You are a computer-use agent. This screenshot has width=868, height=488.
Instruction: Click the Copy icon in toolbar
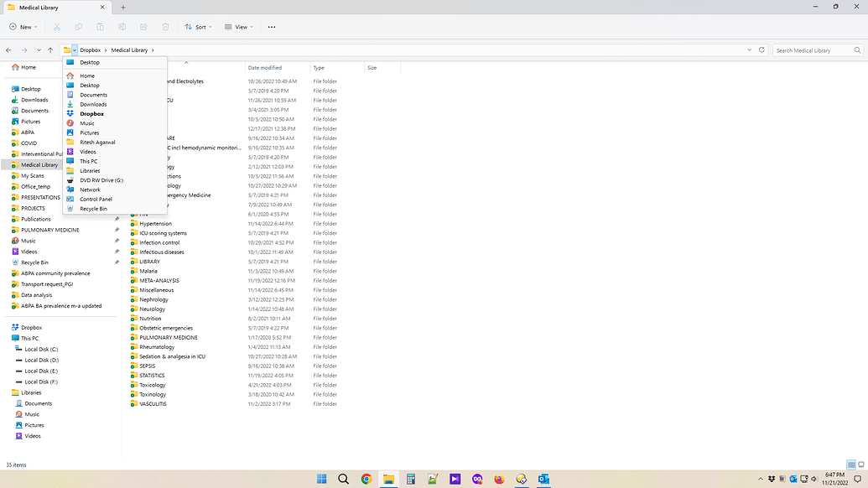[x=79, y=27]
